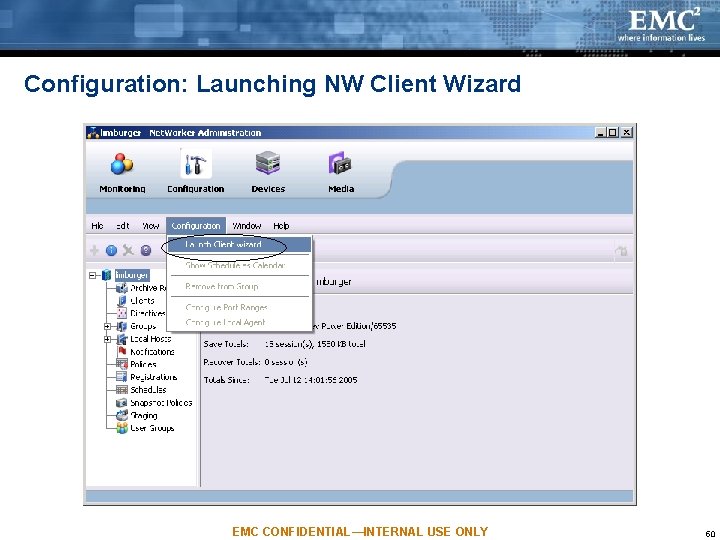Click the grayed delete X toolbar icon
The height and width of the screenshot is (540, 720).
[128, 250]
